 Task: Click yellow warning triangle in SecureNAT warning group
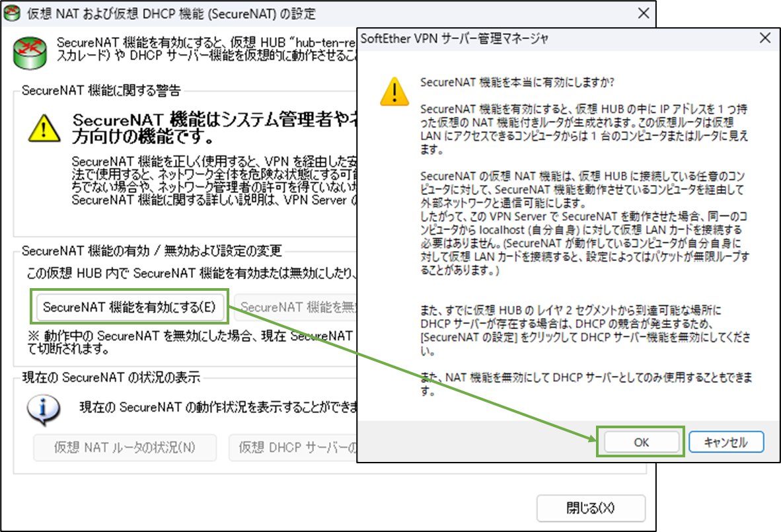click(x=44, y=128)
